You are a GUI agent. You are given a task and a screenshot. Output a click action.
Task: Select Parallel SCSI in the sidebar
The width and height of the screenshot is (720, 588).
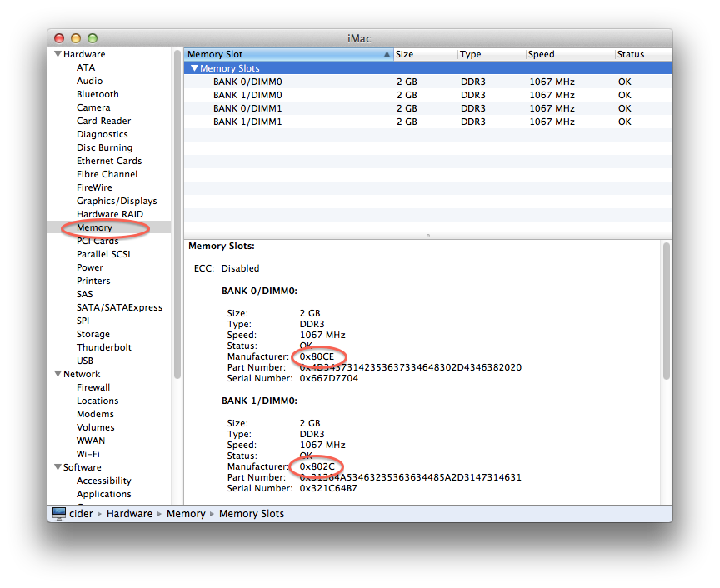pyautogui.click(x=104, y=254)
